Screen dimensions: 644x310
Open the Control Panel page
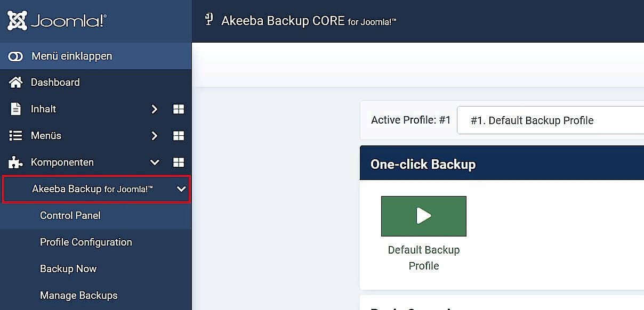click(x=70, y=215)
